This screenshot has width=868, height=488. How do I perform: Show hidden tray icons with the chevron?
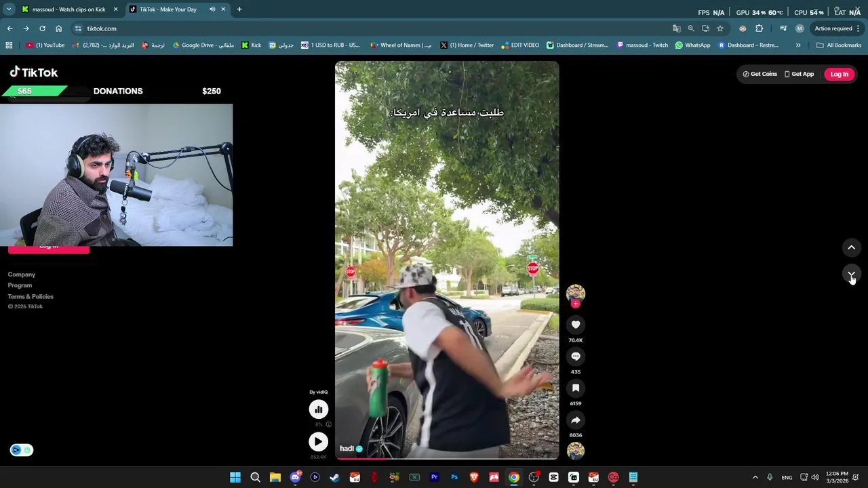pos(755,477)
